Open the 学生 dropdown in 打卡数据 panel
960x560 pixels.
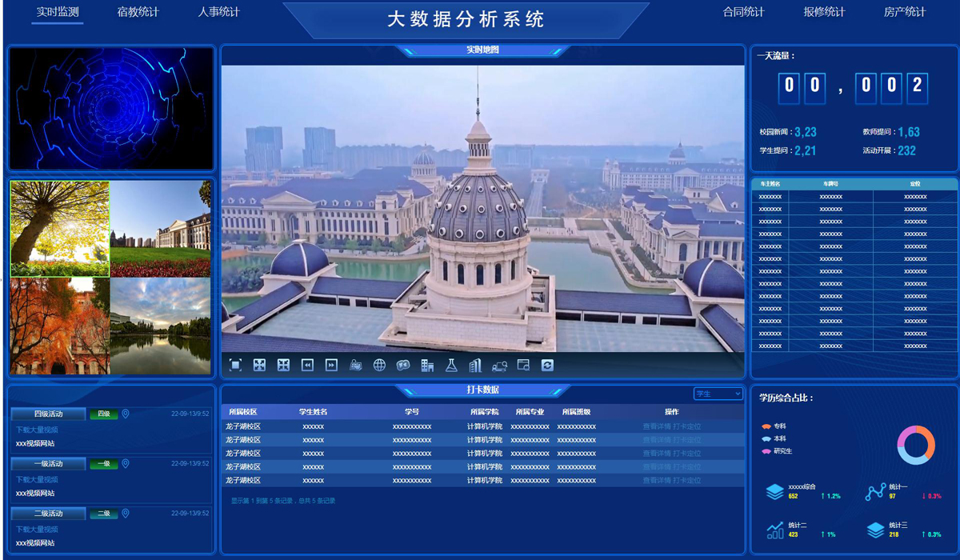click(x=718, y=394)
